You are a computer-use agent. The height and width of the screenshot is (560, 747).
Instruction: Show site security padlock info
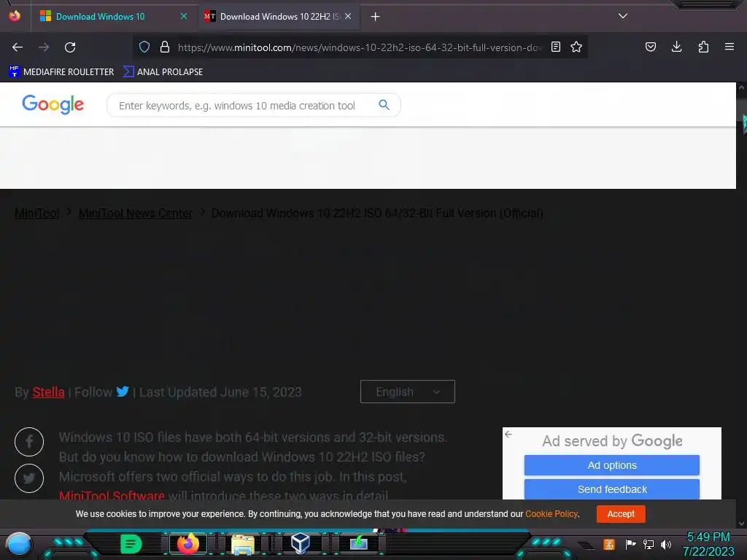(165, 47)
